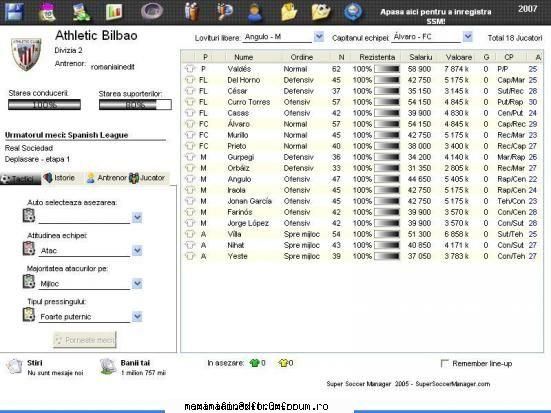Click clipboard icon beside Tipul pressingului
Viewport: 551px width, 413px height.
[29, 315]
